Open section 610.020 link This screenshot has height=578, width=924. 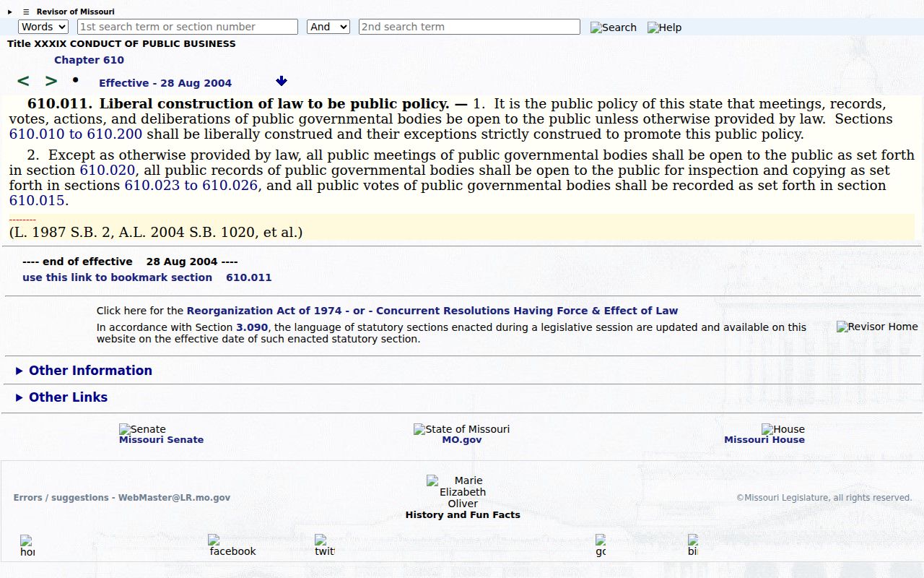[x=108, y=171]
